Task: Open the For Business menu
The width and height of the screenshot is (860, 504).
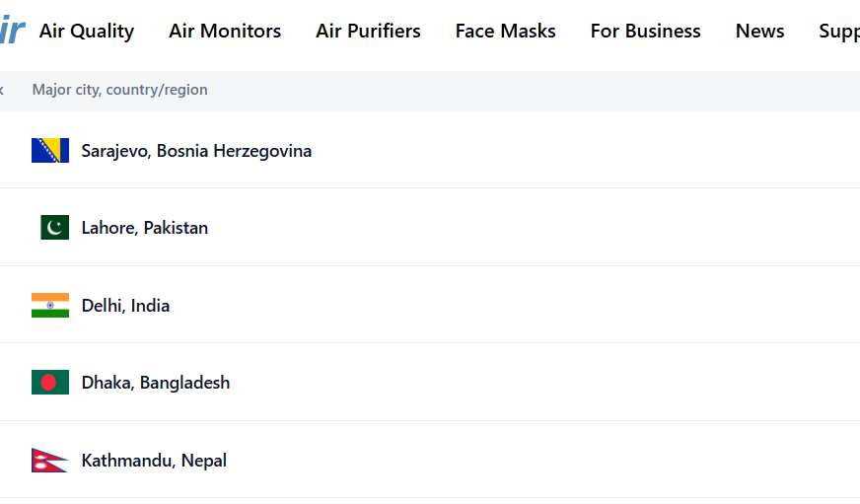Action: (x=646, y=31)
